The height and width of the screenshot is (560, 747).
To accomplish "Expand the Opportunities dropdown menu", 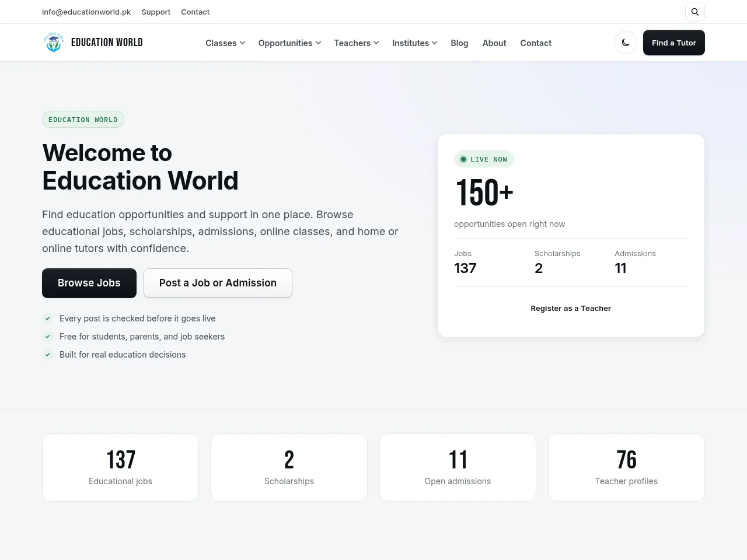I will pyautogui.click(x=289, y=43).
